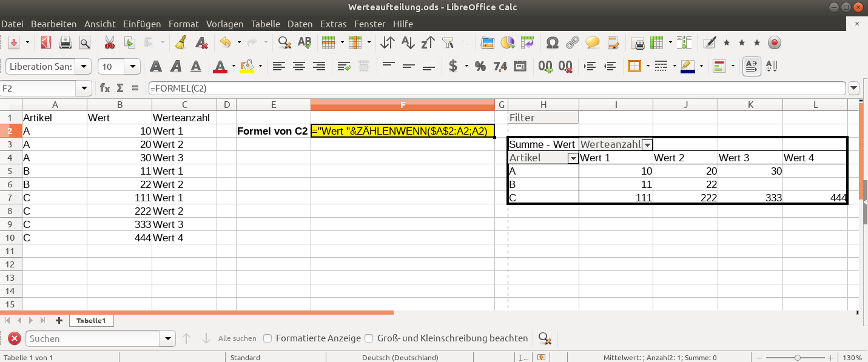The height and width of the screenshot is (362, 868).
Task: Toggle Groß- und Kleinschreibung beachten checkbox
Action: point(369,338)
